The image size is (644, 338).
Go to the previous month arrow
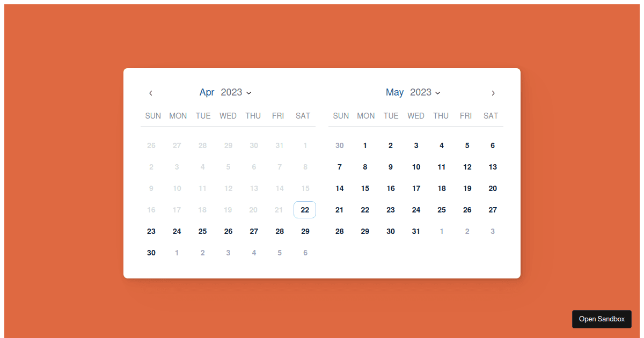[x=151, y=93]
